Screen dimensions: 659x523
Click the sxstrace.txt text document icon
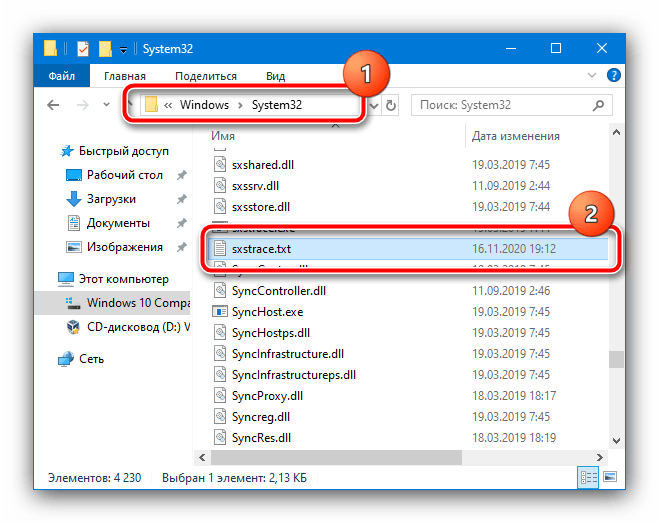(x=220, y=248)
